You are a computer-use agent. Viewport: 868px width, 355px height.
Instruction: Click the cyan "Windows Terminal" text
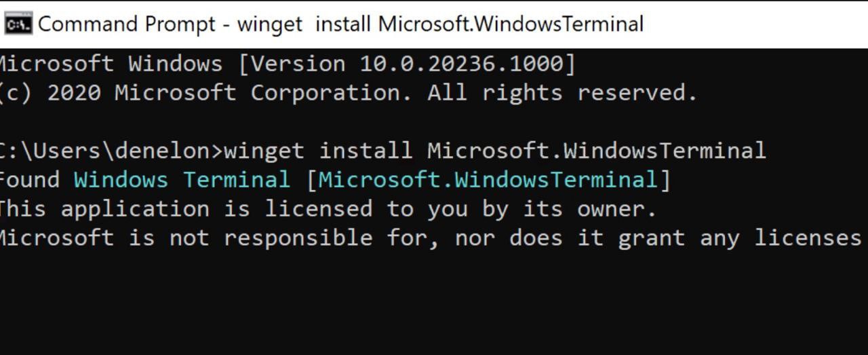pyautogui.click(x=182, y=180)
